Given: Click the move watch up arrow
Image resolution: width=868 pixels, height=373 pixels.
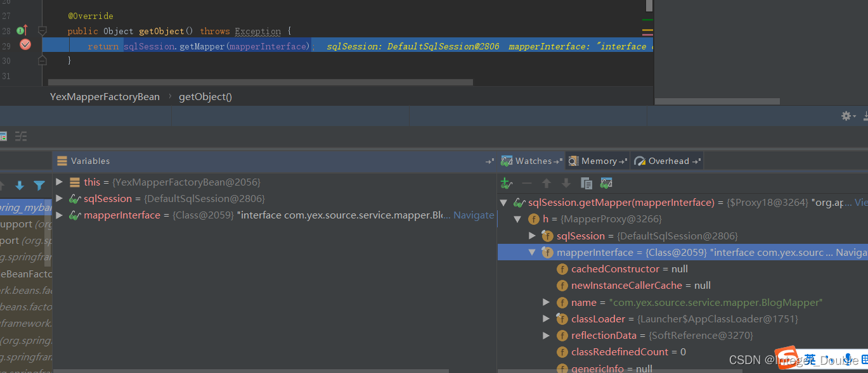Looking at the screenshot, I should (547, 183).
